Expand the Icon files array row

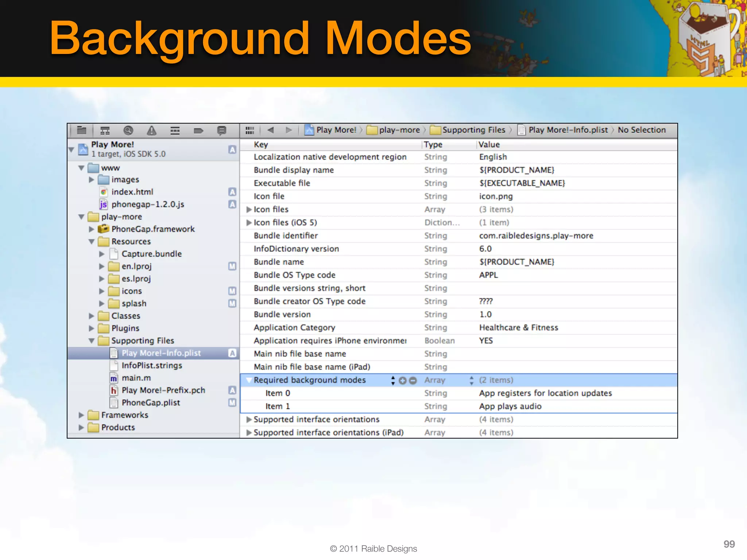249,210
